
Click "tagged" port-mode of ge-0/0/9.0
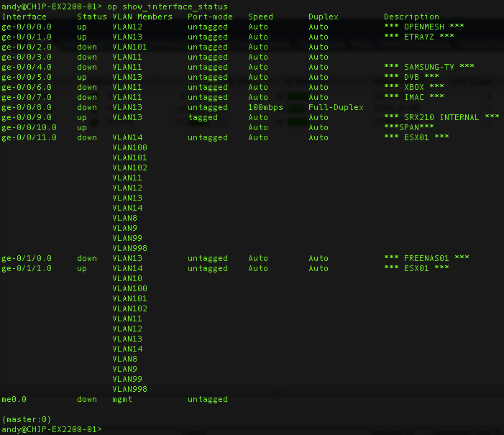(x=203, y=117)
